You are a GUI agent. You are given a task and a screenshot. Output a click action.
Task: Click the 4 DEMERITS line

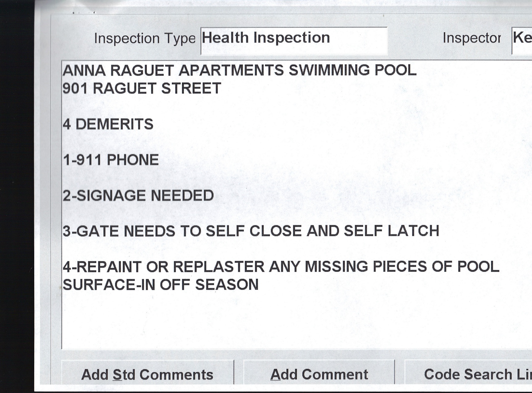tap(108, 124)
